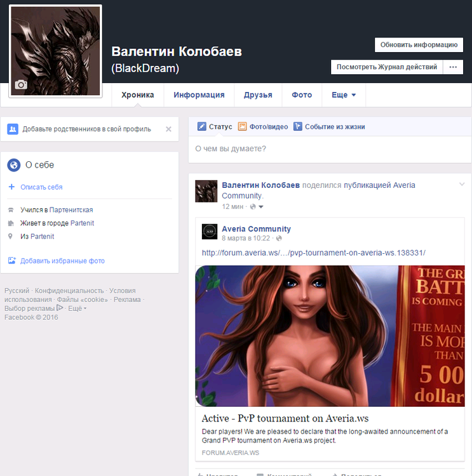472x476 pixels.
Task: Click the FORUM.AVERIA.WS source label
Action: 231,453
